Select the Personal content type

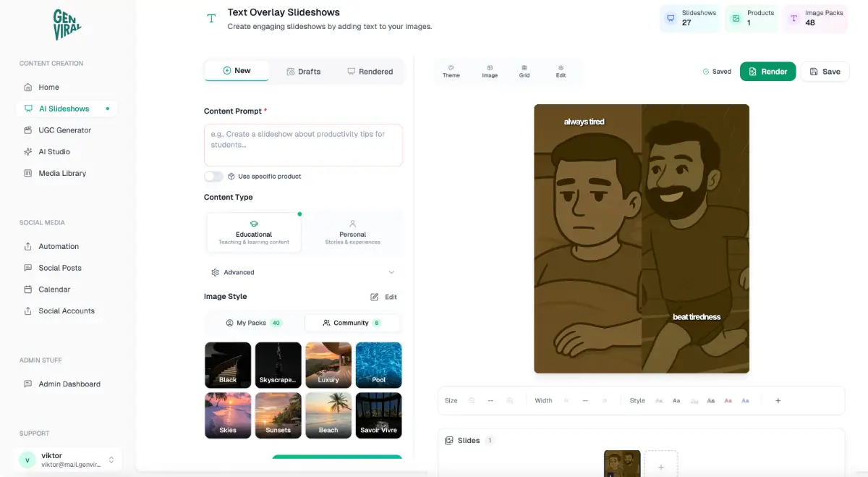[352, 233]
